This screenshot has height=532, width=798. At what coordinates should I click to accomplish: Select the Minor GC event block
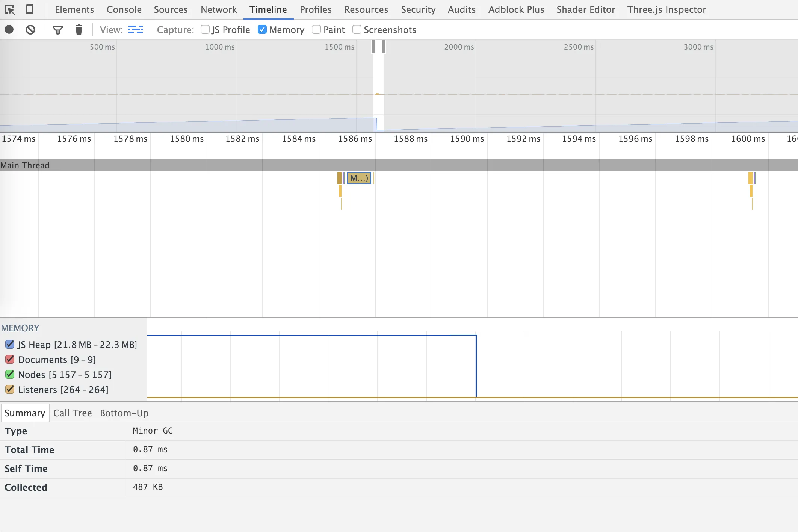359,178
